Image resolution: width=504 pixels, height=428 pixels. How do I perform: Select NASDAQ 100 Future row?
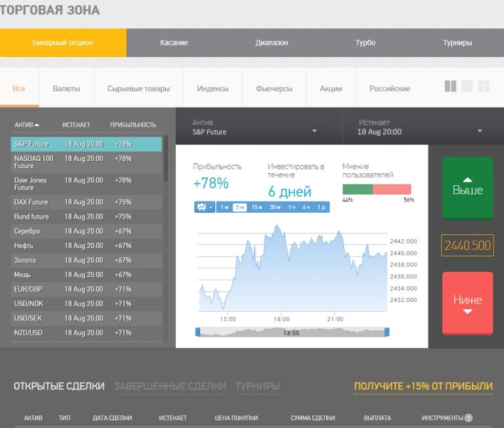click(86, 162)
